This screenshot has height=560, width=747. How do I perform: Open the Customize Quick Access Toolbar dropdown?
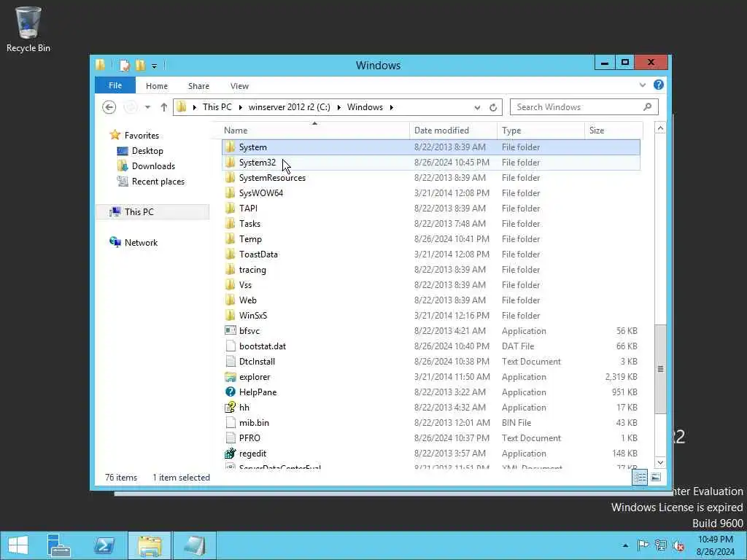(155, 66)
